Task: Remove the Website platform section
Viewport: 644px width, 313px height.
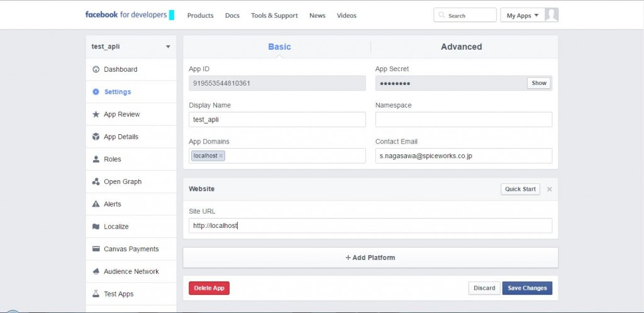Action: [x=550, y=189]
